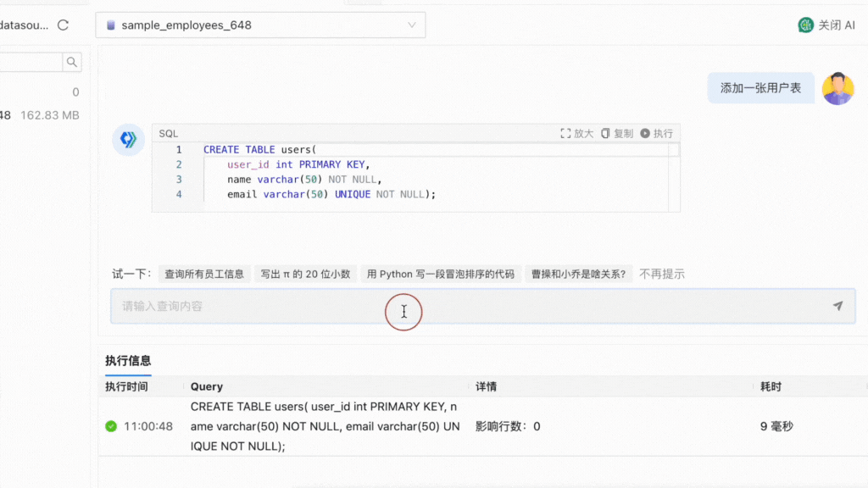The height and width of the screenshot is (488, 868).
Task: Toggle AI off using the 关闭 AI control
Action: tap(826, 25)
